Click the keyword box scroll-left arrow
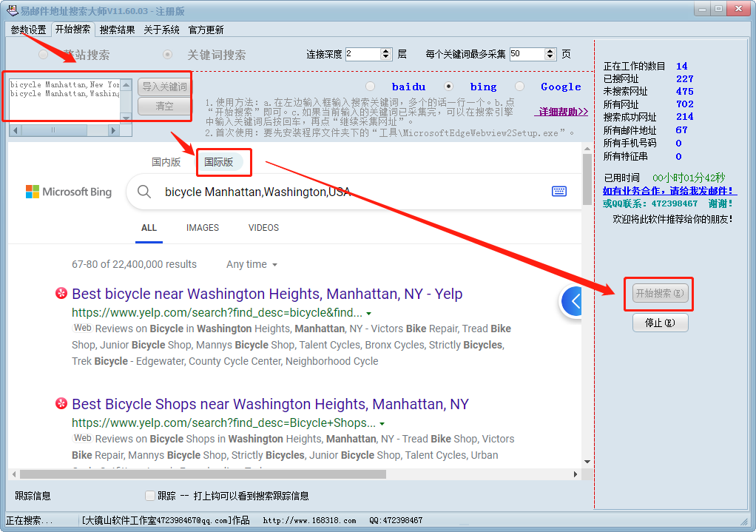Viewport: 756px width, 532px height. [16, 130]
